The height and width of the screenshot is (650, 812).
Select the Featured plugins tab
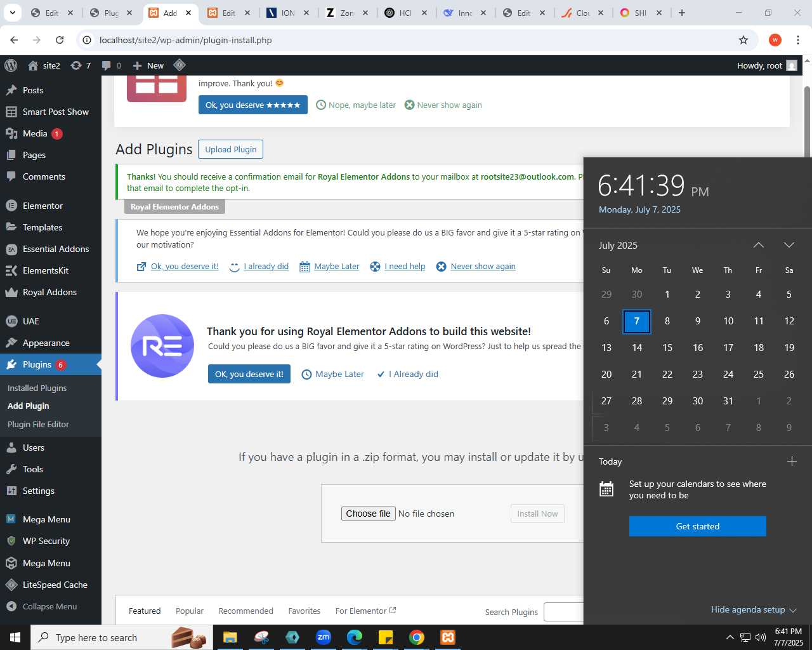pyautogui.click(x=145, y=611)
